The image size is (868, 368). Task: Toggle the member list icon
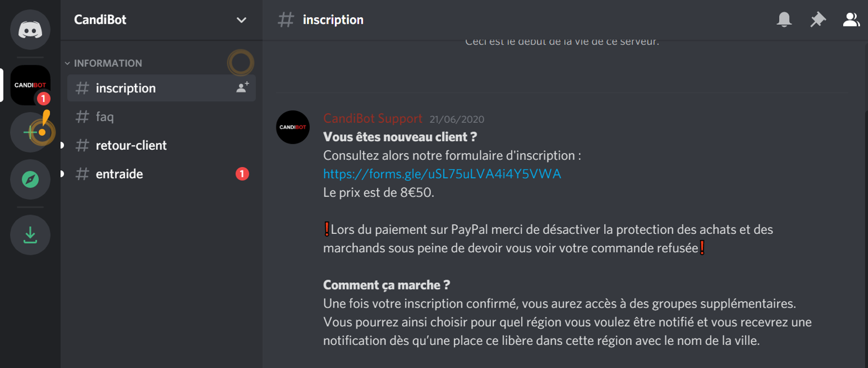(851, 19)
